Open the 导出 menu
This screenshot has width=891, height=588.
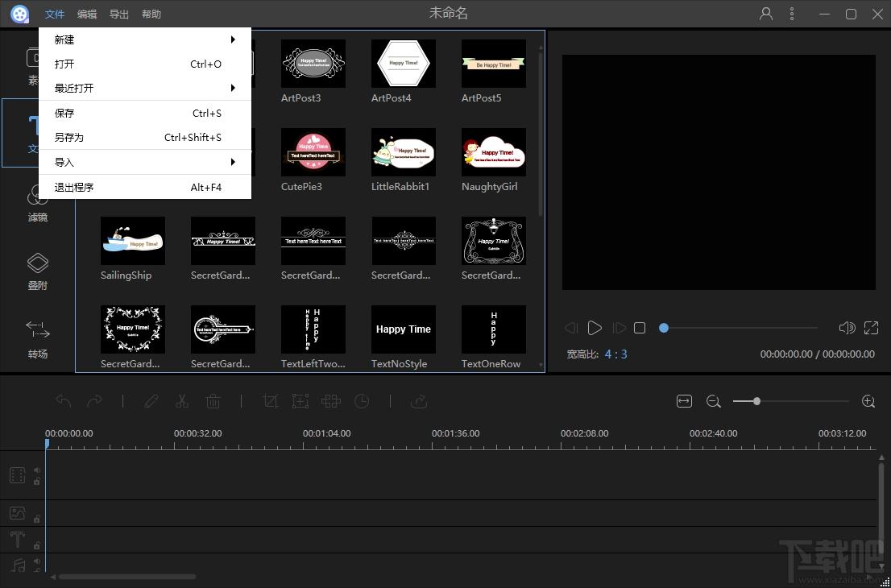pyautogui.click(x=118, y=14)
